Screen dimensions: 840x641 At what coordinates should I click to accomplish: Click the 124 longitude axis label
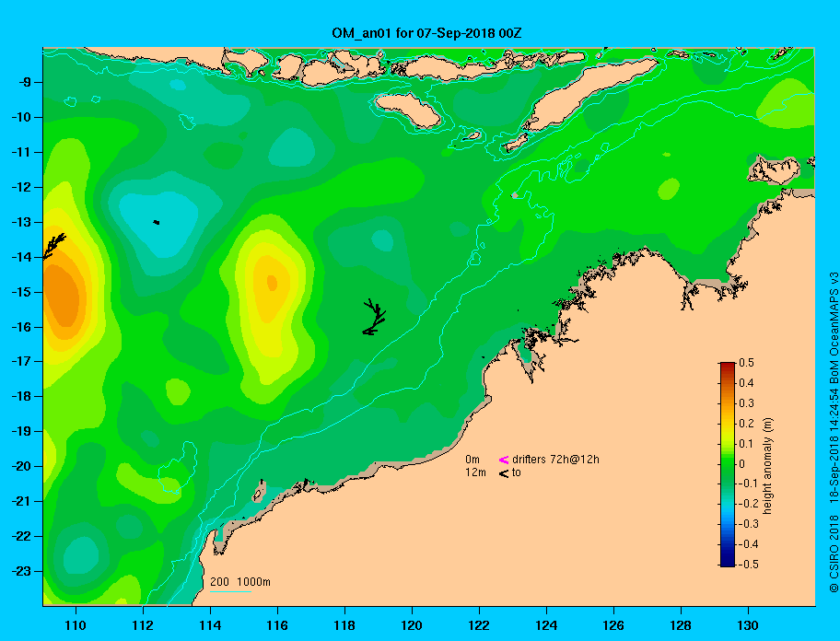546,625
